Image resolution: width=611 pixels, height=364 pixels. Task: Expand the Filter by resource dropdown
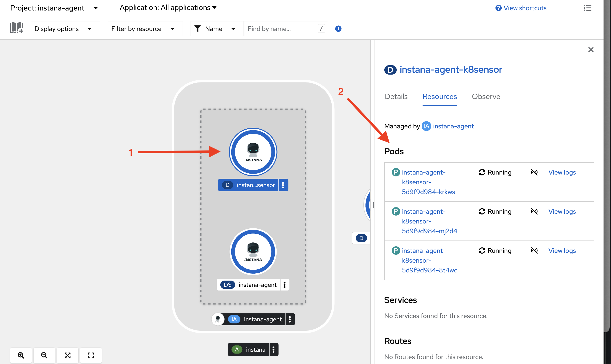145,29
